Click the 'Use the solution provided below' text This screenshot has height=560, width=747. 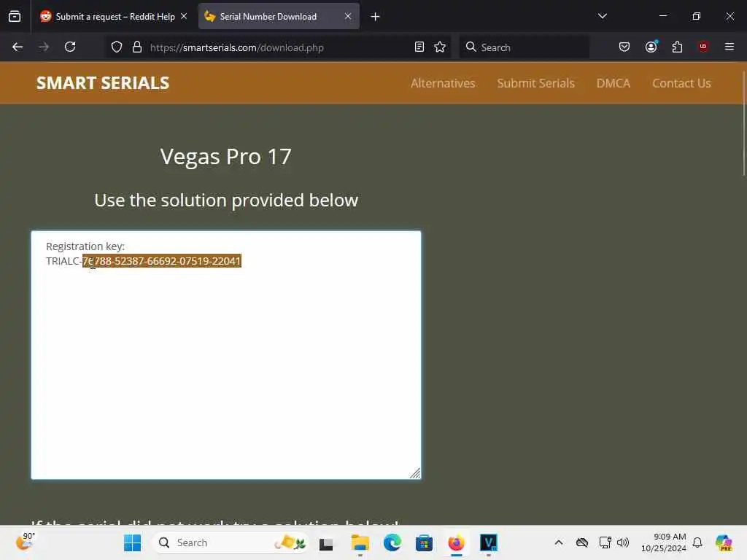pyautogui.click(x=226, y=200)
